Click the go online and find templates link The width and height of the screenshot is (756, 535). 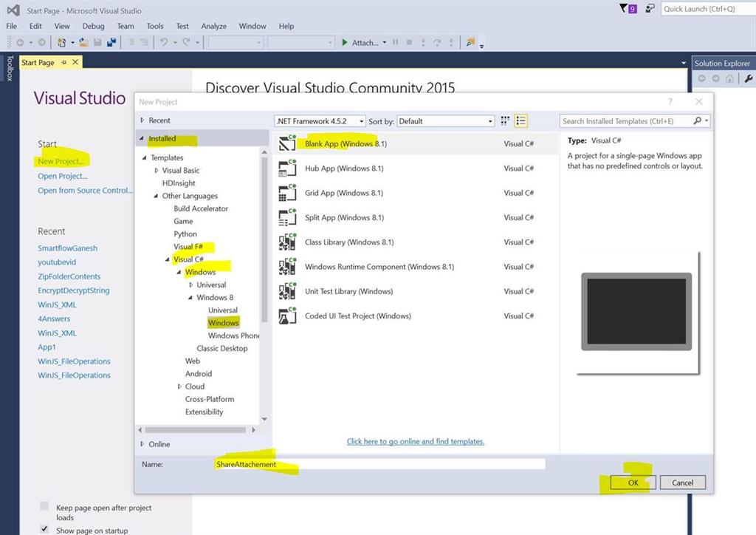[x=416, y=441]
